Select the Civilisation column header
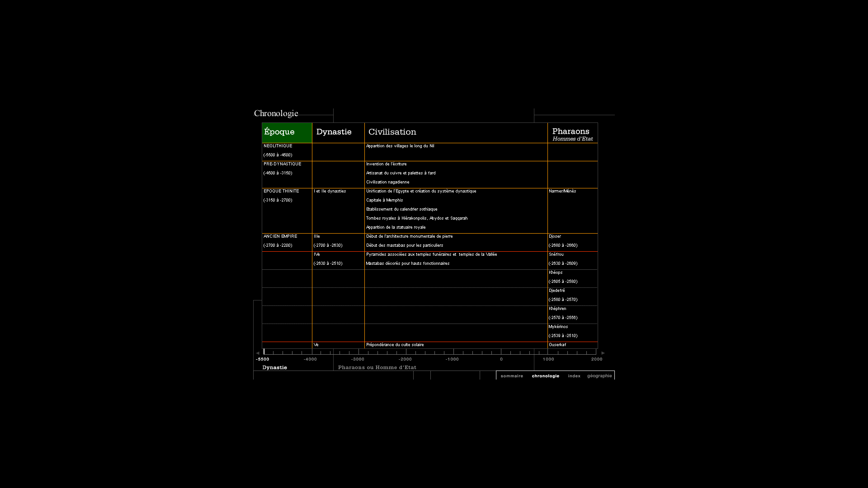 coord(456,133)
